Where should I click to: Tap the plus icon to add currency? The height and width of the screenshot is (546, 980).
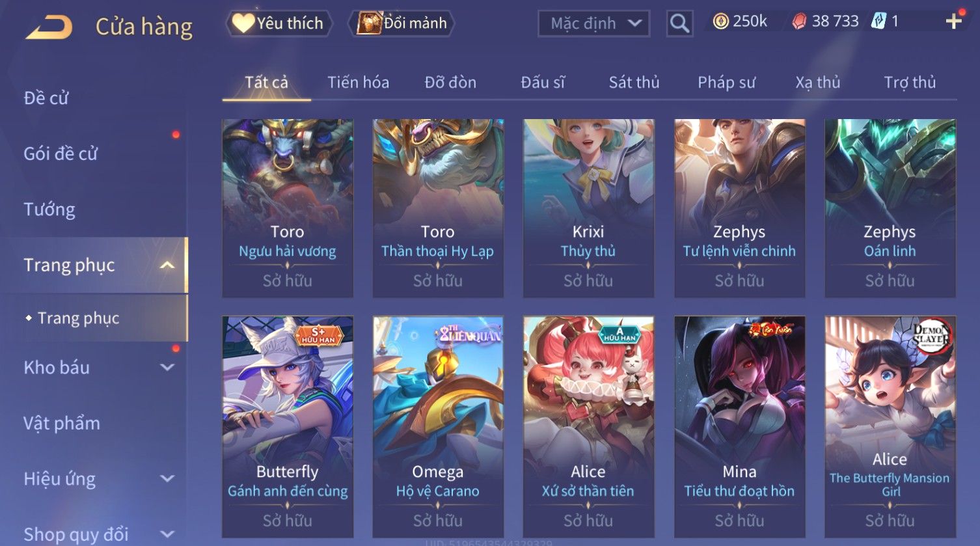click(953, 21)
